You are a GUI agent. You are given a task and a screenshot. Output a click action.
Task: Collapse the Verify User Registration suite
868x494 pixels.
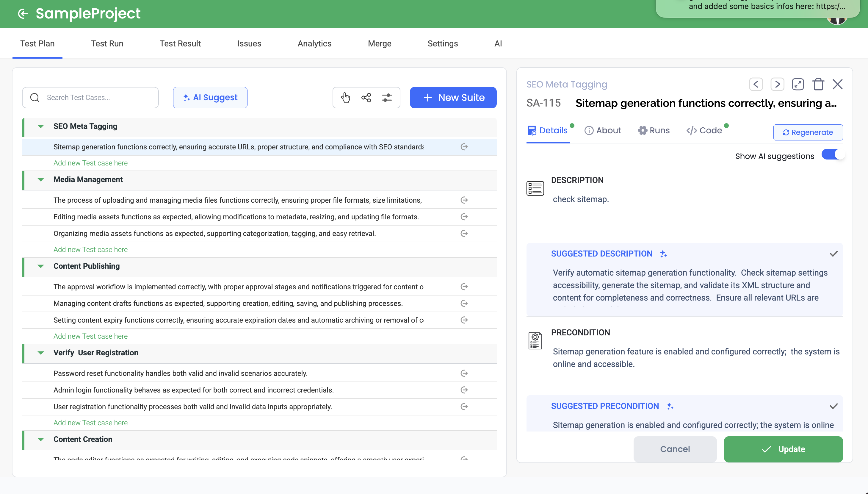[41, 353]
